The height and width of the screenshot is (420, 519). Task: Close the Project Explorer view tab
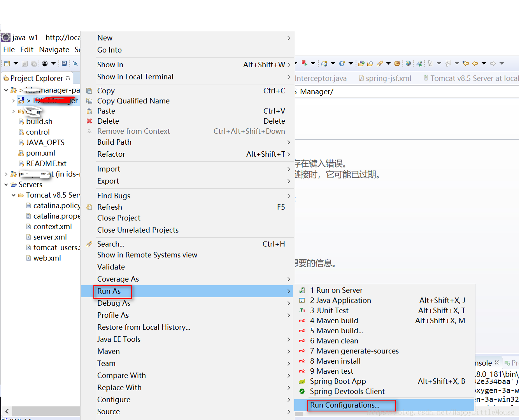click(x=68, y=78)
